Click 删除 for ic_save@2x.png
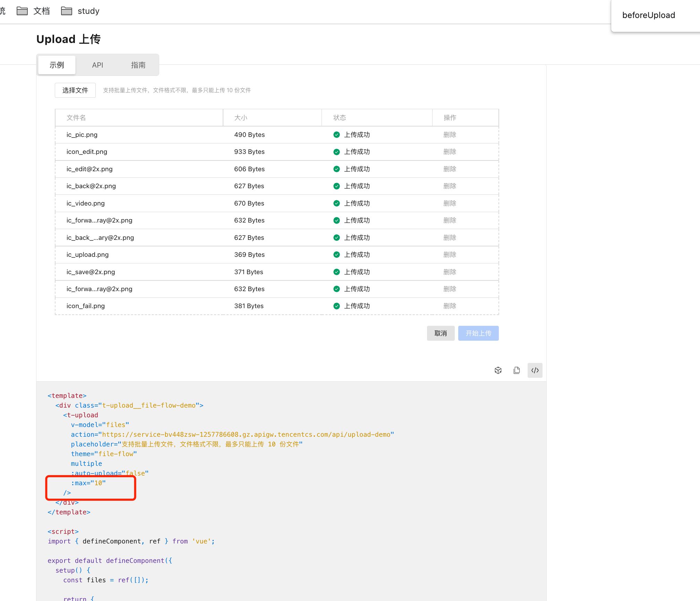Viewport: 700px width, 601px height. pos(450,272)
